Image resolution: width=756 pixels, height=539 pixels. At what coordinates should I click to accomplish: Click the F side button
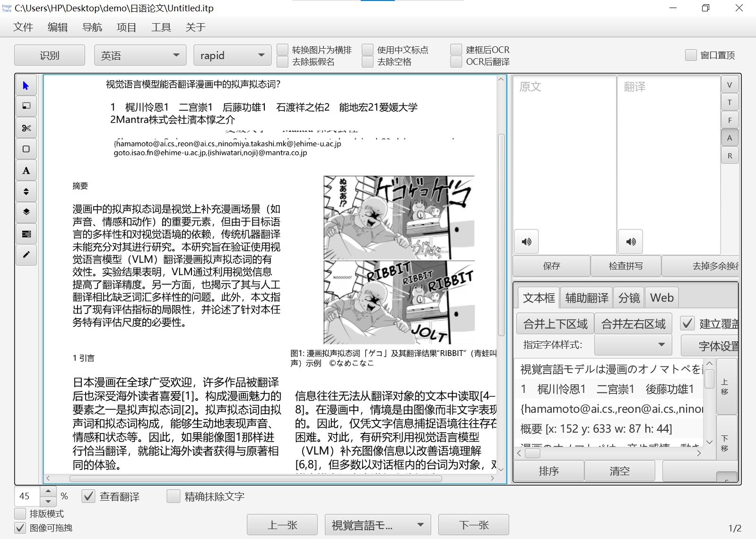coord(730,121)
